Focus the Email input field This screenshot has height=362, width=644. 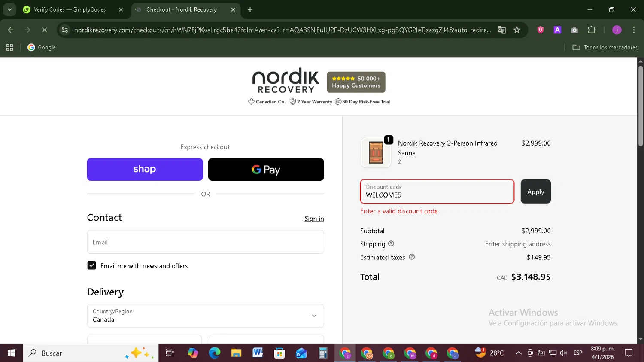point(205,242)
